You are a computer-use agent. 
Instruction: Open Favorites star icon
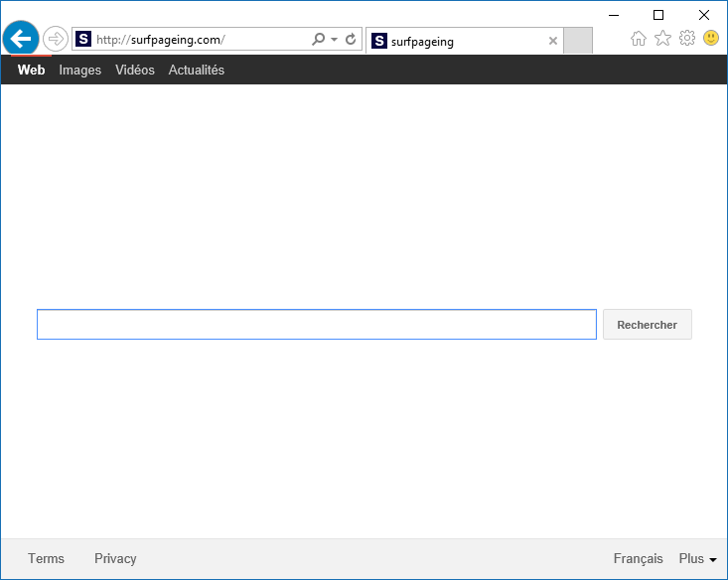[x=662, y=39]
